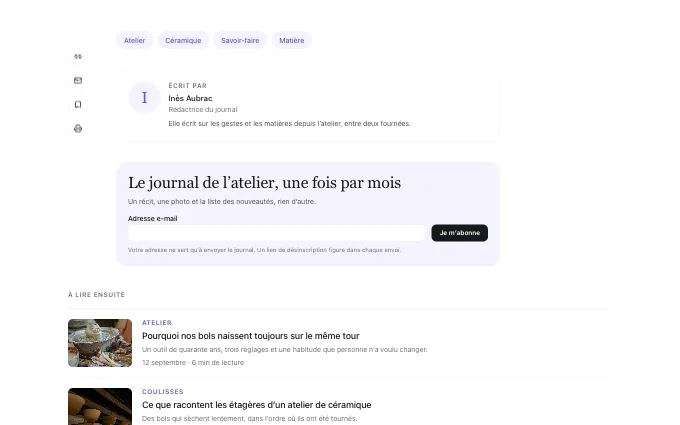Open the Atelier tag
The image size is (680, 425).
134,40
